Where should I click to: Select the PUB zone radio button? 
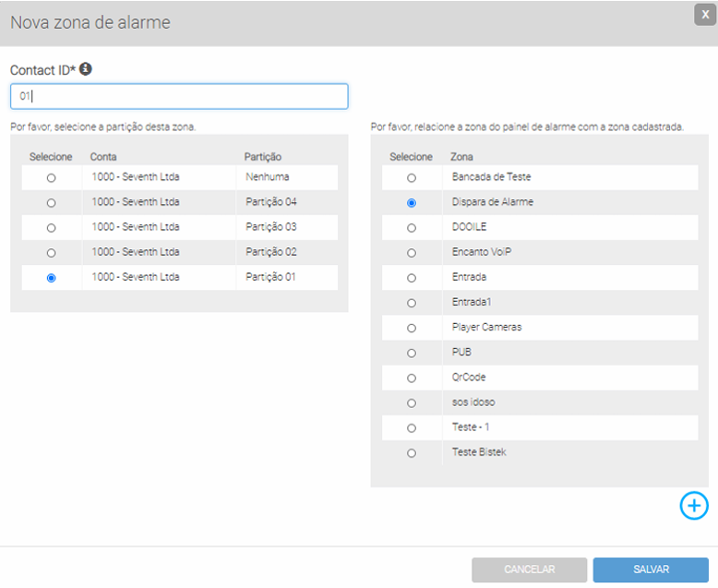[x=412, y=353]
